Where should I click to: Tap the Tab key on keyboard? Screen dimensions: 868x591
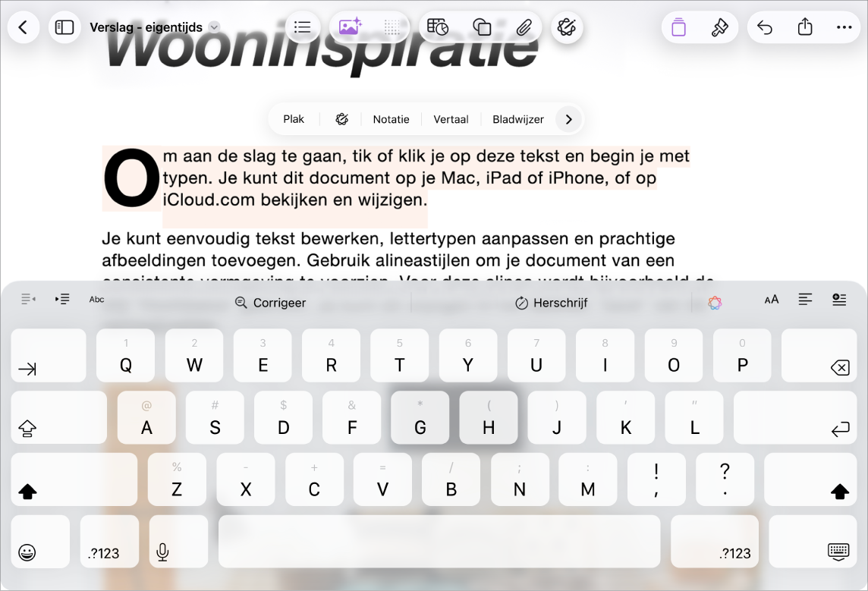pyautogui.click(x=49, y=355)
